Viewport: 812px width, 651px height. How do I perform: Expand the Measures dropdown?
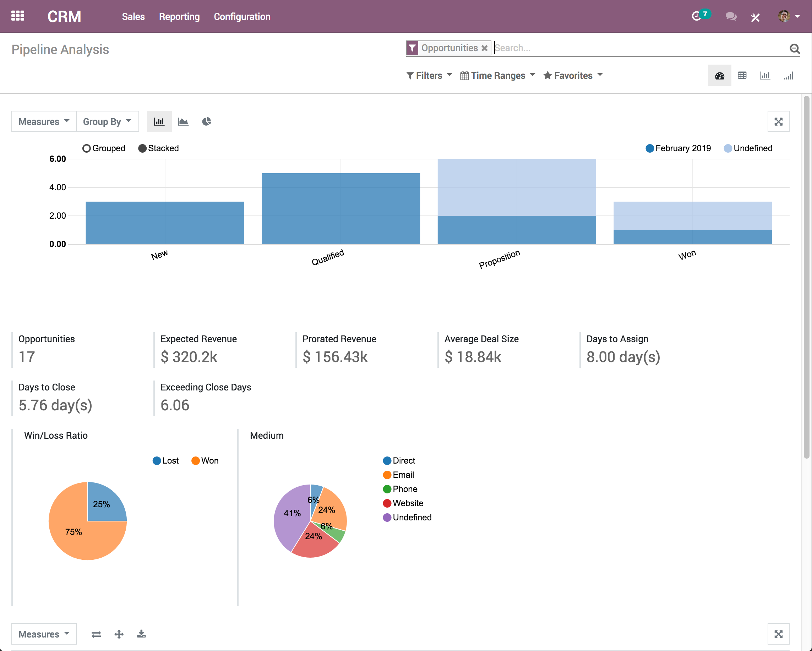43,121
